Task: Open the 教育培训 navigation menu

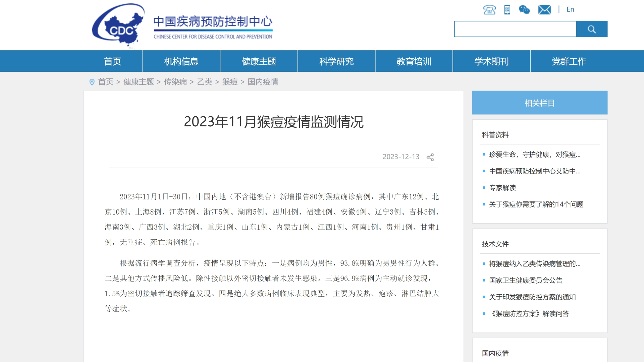Action: click(414, 61)
